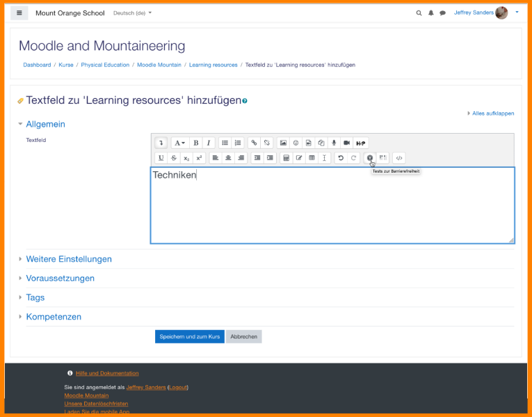Viewport: 532px width, 417px height.
Task: Redo the last edit
Action: [353, 158]
